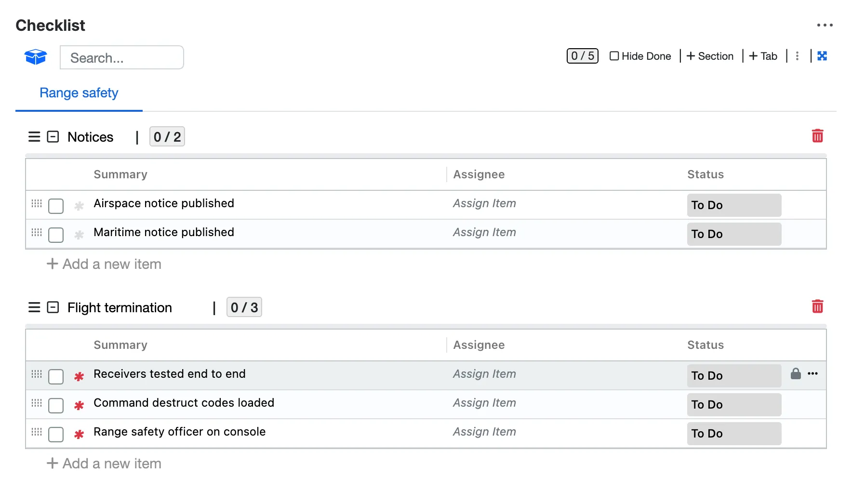Click the Range safety officer on console summary
Image resolution: width=852 pixels, height=504 pixels.
click(179, 432)
